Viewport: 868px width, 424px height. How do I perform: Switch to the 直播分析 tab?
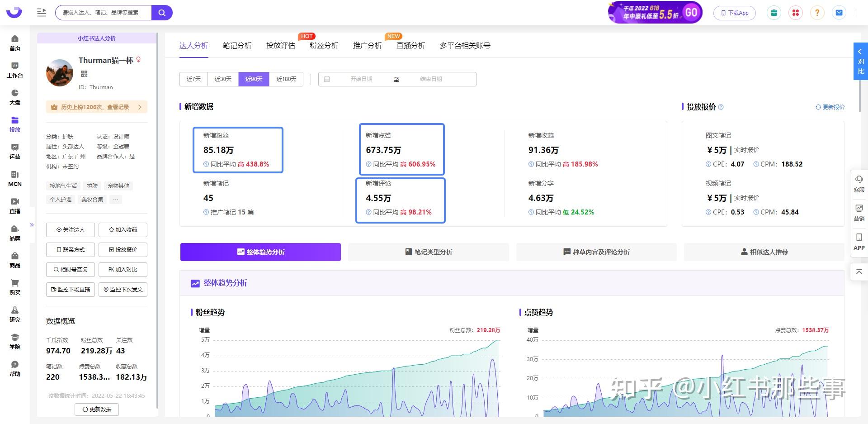[410, 46]
